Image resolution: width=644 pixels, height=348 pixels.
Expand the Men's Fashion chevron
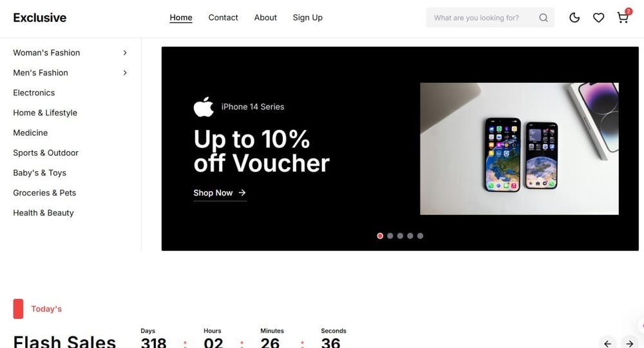125,73
